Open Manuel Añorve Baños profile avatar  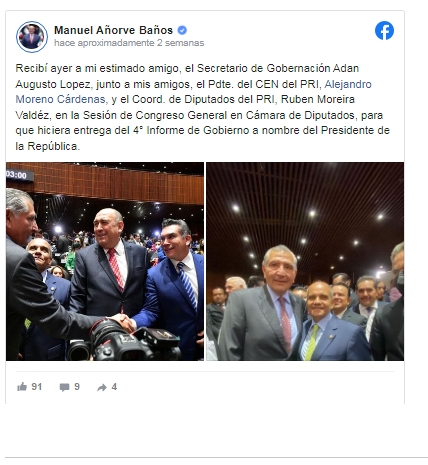pyautogui.click(x=32, y=37)
